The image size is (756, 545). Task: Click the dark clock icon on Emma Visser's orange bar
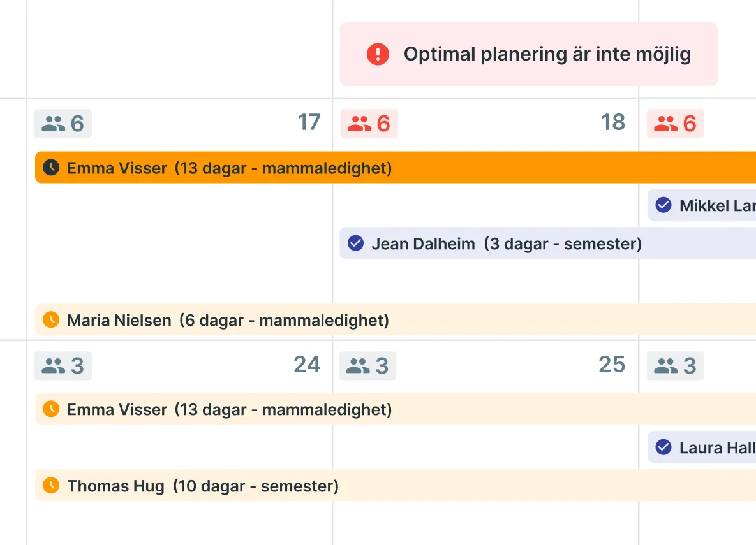coord(51,168)
